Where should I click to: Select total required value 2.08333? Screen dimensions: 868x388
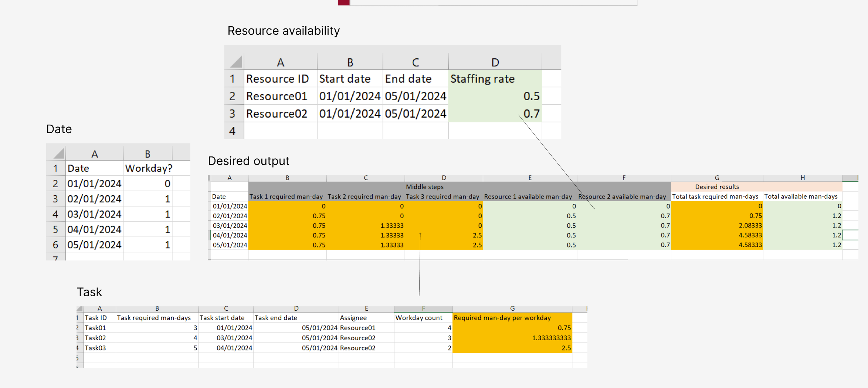(x=717, y=225)
